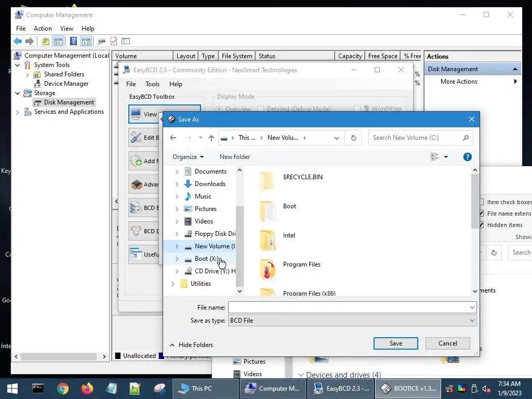This screenshot has height=399, width=532.
Task: Click the checkmark properties toolbar icon
Action: click(114, 42)
